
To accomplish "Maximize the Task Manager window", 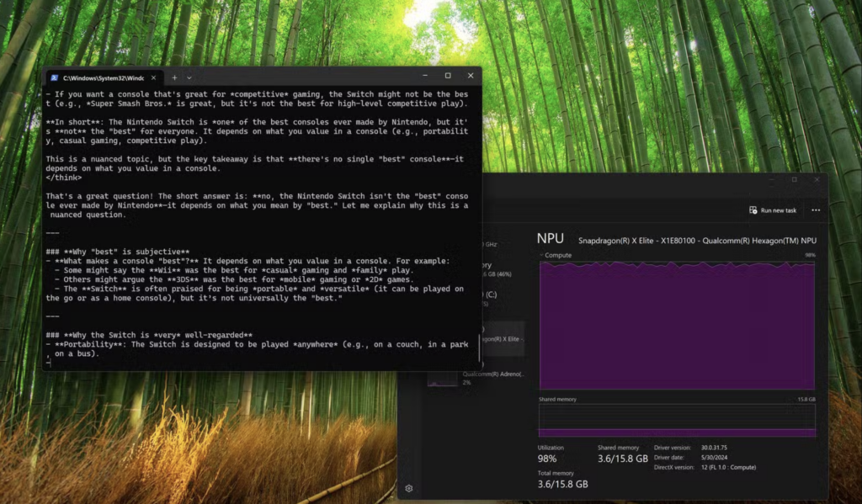I will (793, 179).
